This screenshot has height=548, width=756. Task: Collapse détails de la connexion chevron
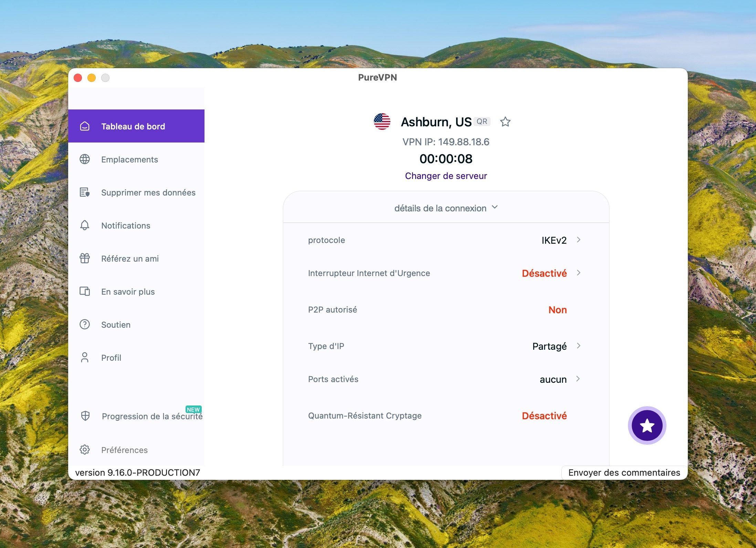click(495, 207)
